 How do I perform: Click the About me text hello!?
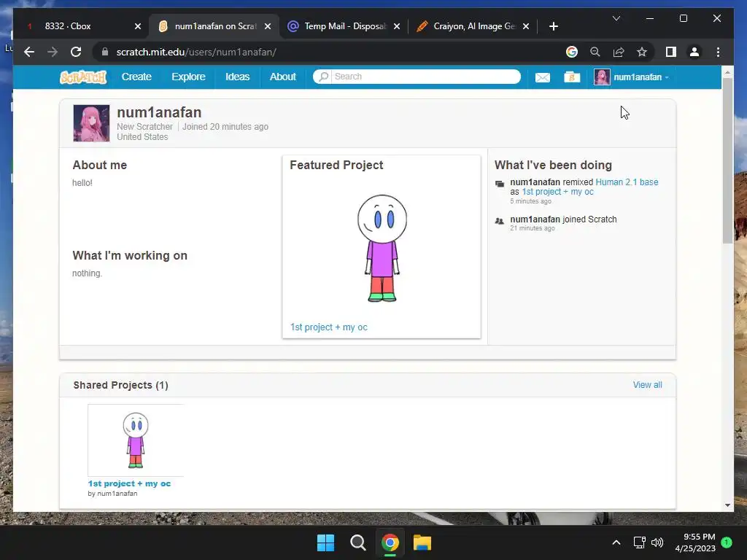(82, 183)
